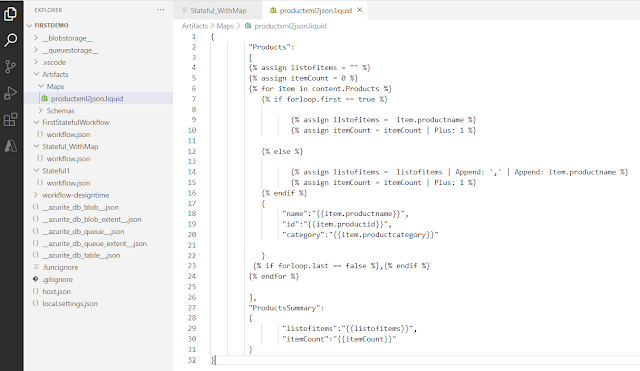Click the "category" property code line

[x=360, y=235]
